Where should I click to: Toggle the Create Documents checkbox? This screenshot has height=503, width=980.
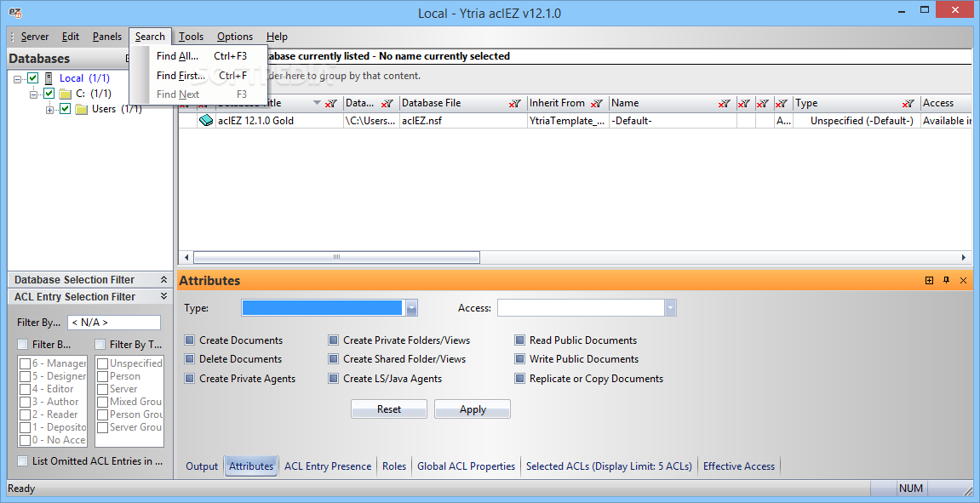point(189,340)
